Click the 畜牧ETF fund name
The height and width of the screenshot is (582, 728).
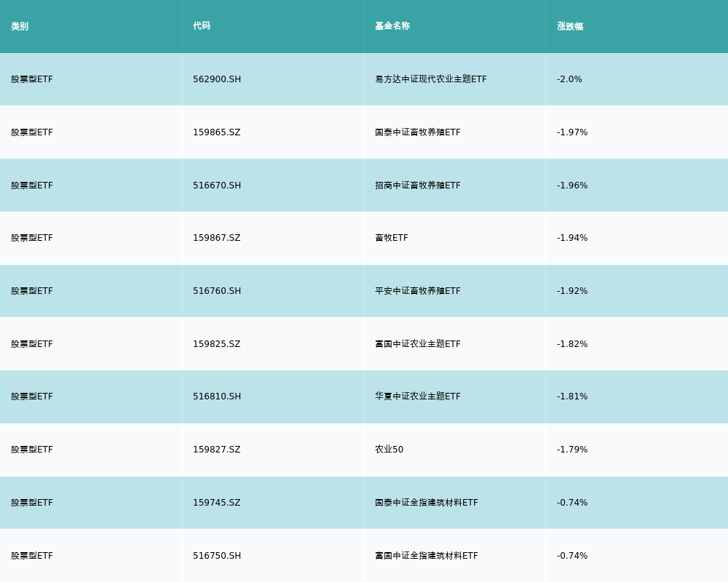pyautogui.click(x=392, y=238)
